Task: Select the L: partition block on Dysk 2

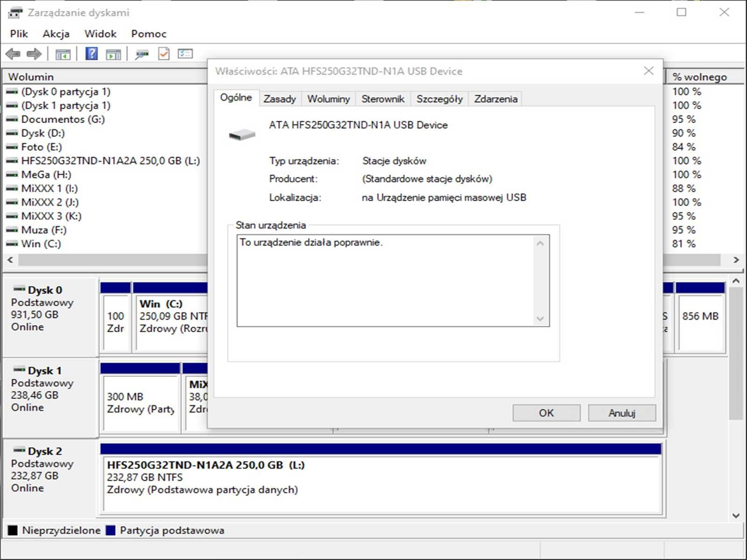Action: point(381,478)
